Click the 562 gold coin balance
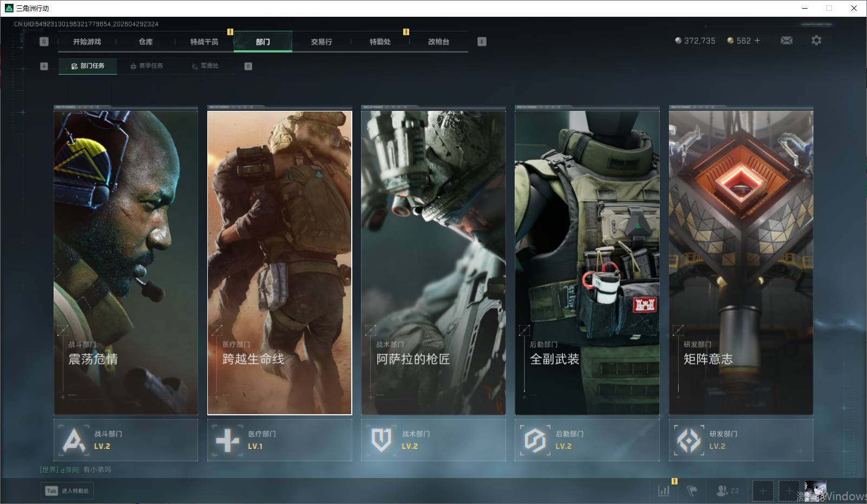The width and height of the screenshot is (867, 504). point(739,41)
